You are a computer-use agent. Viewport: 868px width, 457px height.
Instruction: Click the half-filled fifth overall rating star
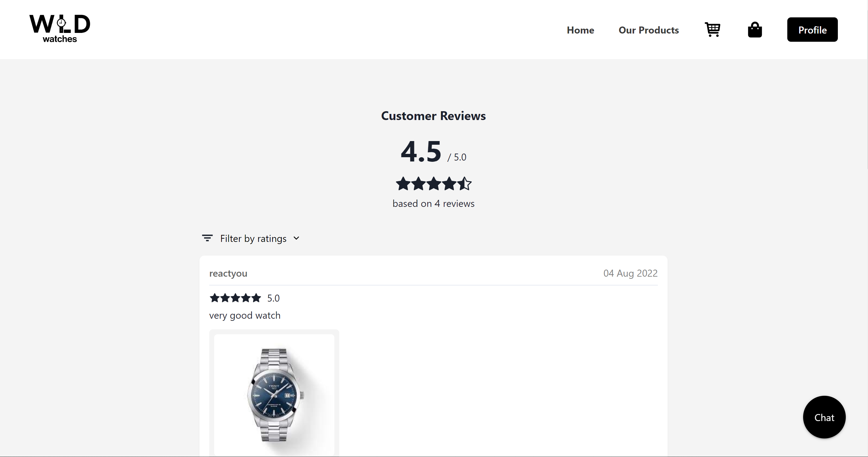tap(464, 184)
